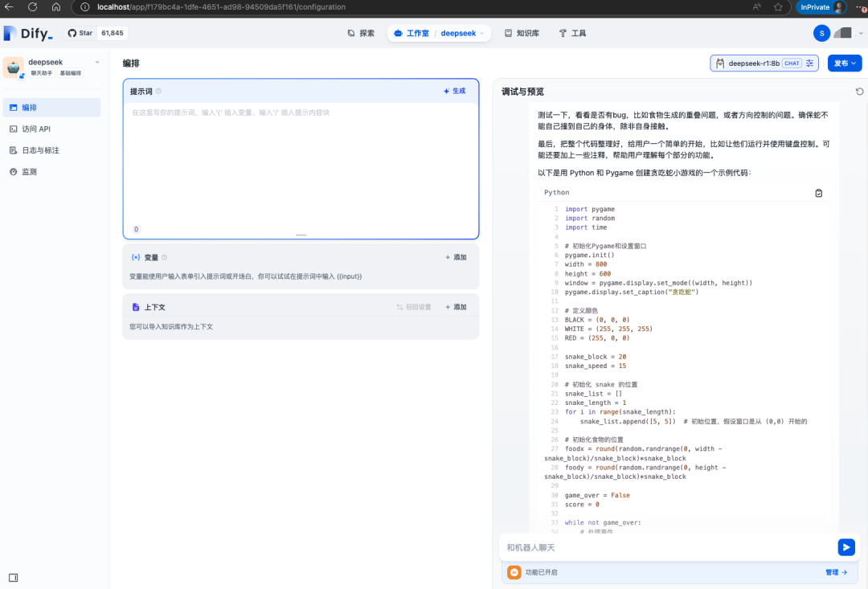The height and width of the screenshot is (589, 868).
Task: Open model parameter settings sliders icon
Action: (x=809, y=63)
